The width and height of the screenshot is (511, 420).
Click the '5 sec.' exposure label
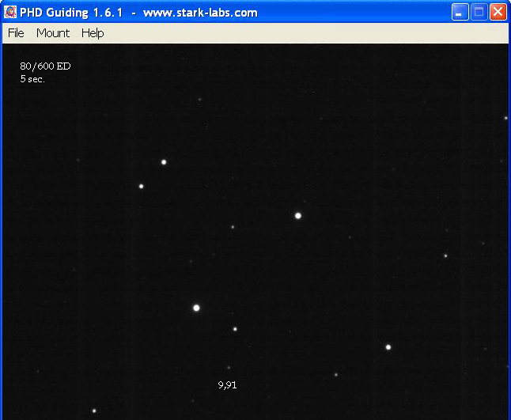pos(32,79)
